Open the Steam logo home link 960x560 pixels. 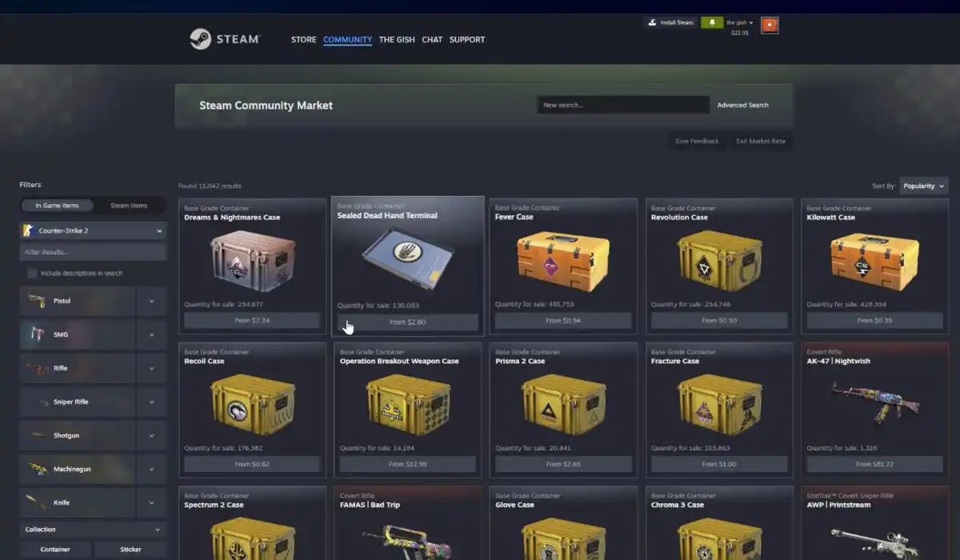coord(224,39)
